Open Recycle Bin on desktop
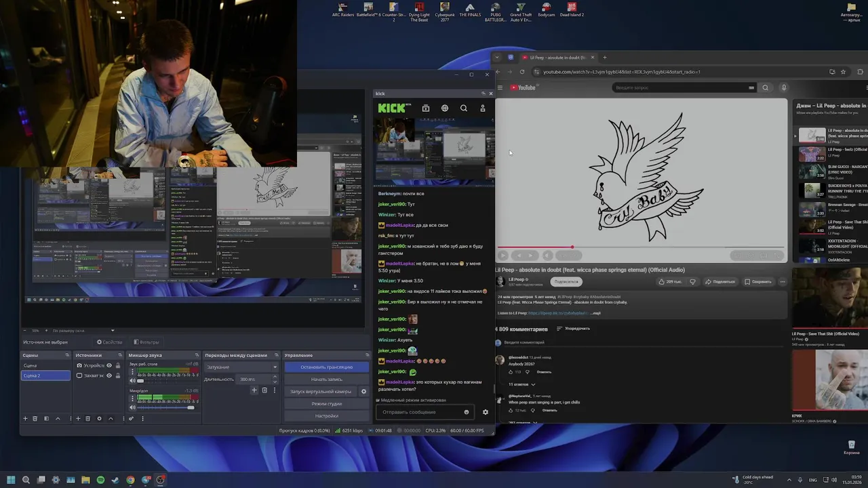 851,447
